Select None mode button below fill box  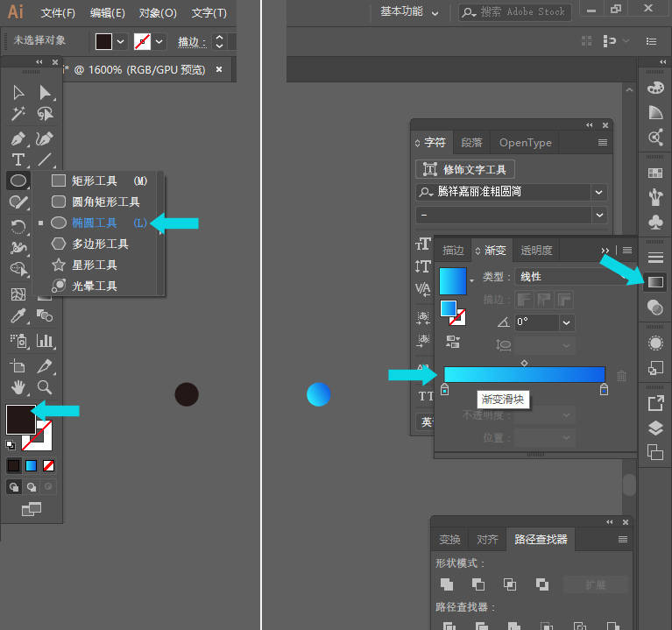(48, 466)
